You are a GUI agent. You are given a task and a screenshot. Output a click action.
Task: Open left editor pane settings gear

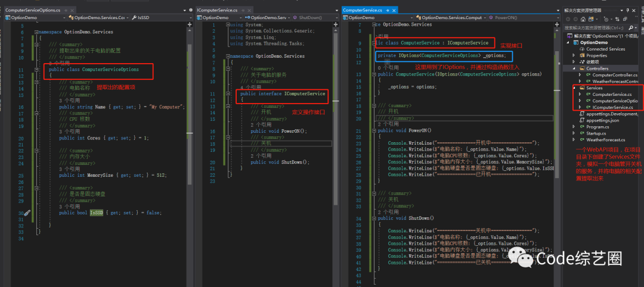[191, 10]
